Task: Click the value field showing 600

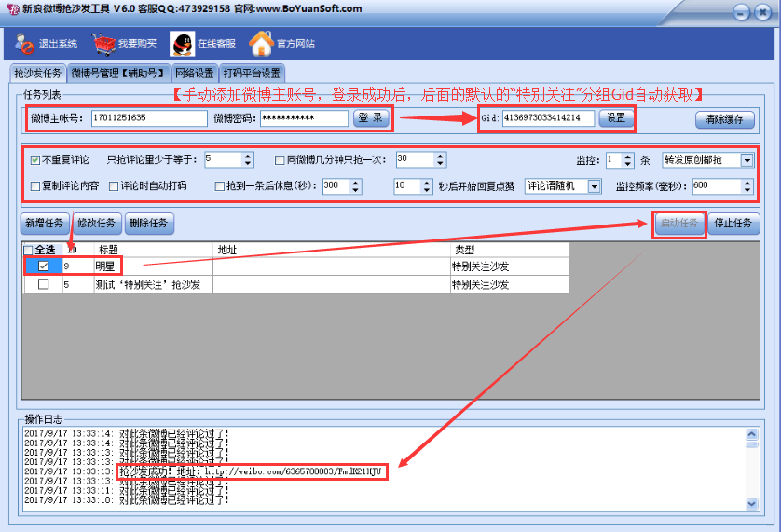Action: pos(717,186)
